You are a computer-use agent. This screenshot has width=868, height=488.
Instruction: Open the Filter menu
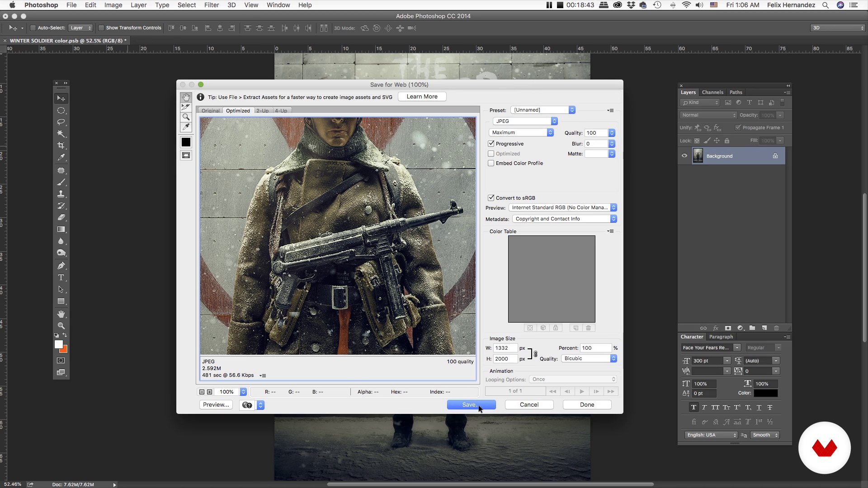(212, 5)
